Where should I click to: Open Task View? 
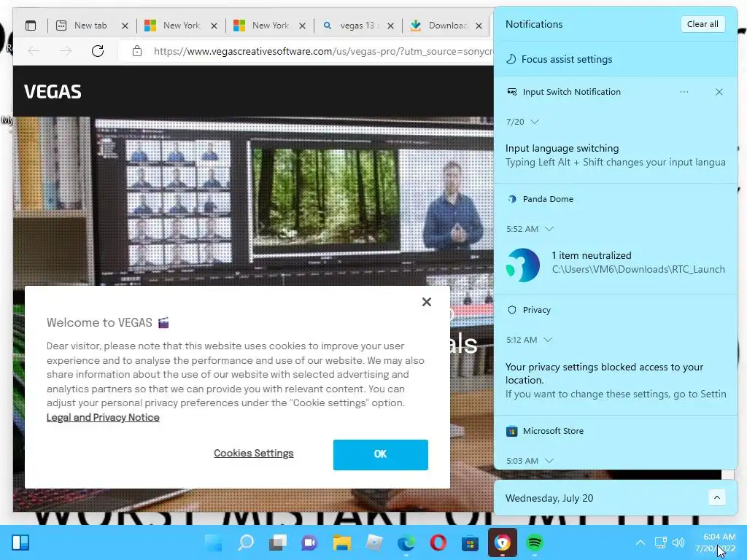[278, 542]
